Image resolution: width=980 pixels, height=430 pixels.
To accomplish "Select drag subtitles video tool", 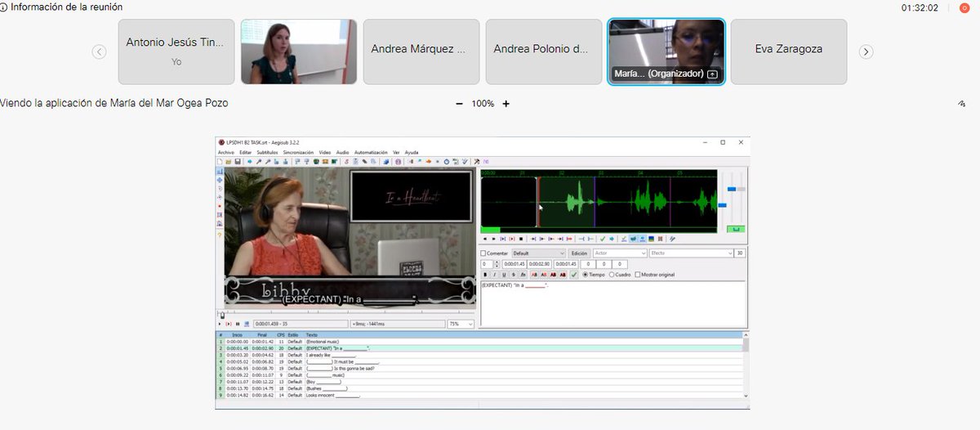I will [x=220, y=180].
